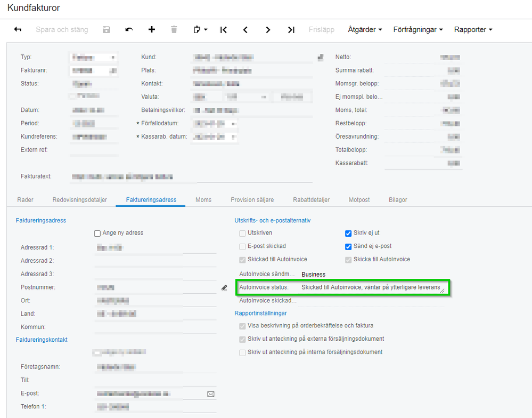Click the Adressrad 3 input field
Screen dimensions: 532x418
coord(155,275)
